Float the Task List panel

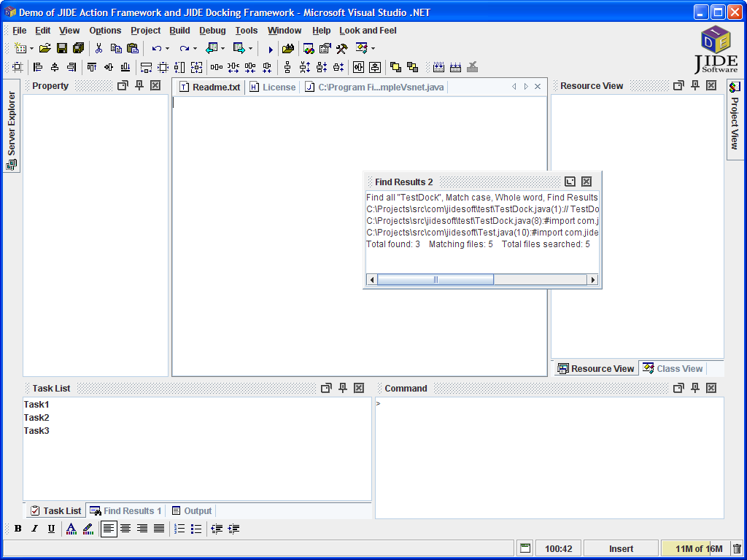pyautogui.click(x=326, y=388)
